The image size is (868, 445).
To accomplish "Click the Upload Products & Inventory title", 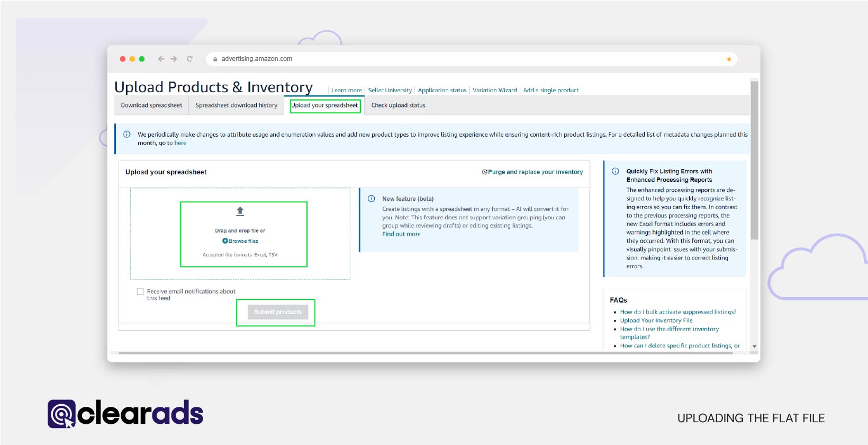I will (x=213, y=87).
